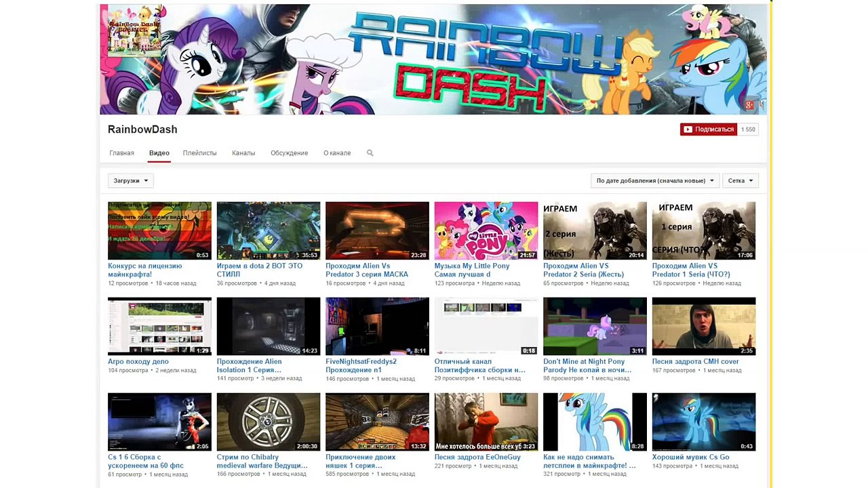Screen dimensions: 868x488
Task: Open the Стрим по Chibalry title link
Action: click(x=262, y=462)
